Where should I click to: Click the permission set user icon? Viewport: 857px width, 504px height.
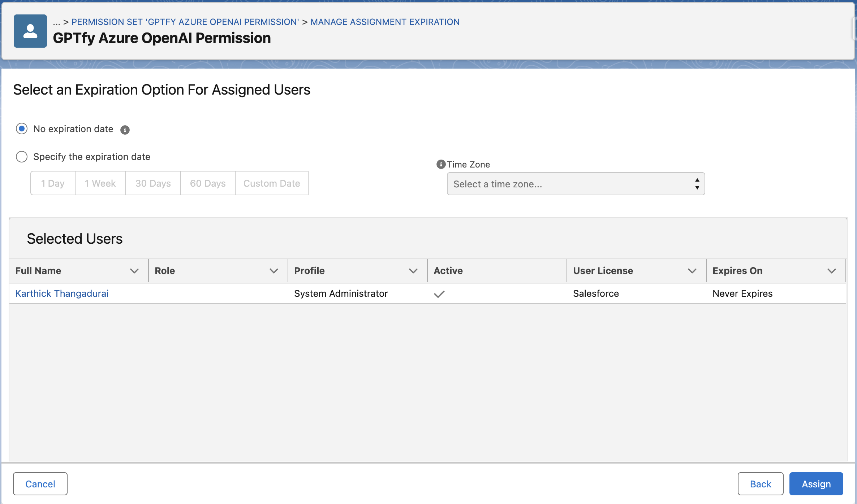pyautogui.click(x=30, y=31)
